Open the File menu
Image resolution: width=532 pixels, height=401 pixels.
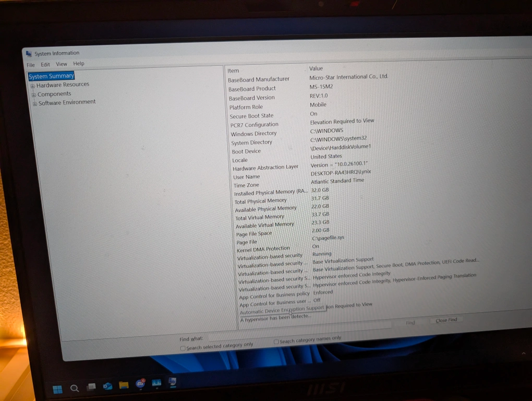pyautogui.click(x=31, y=65)
